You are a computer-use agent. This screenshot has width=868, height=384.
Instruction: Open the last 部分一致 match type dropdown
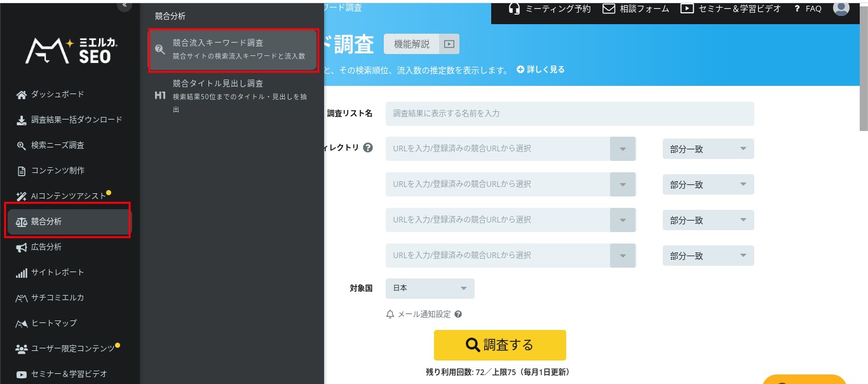click(708, 256)
